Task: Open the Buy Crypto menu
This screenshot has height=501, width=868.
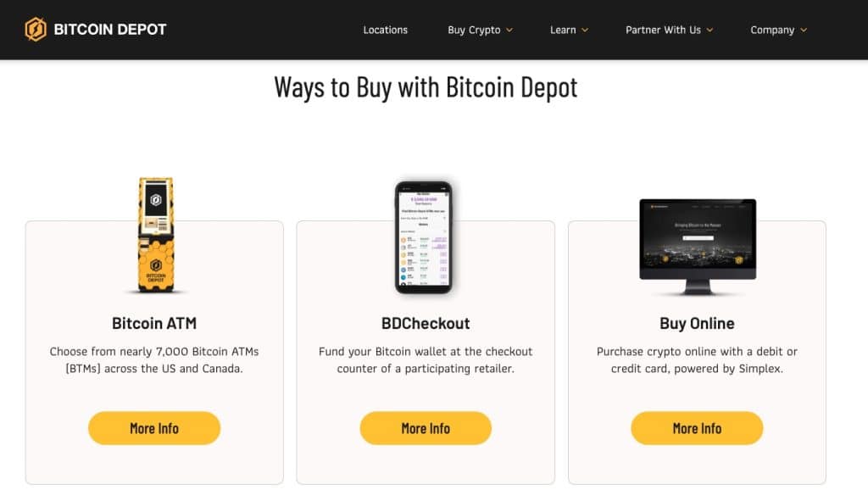Action: (x=474, y=30)
